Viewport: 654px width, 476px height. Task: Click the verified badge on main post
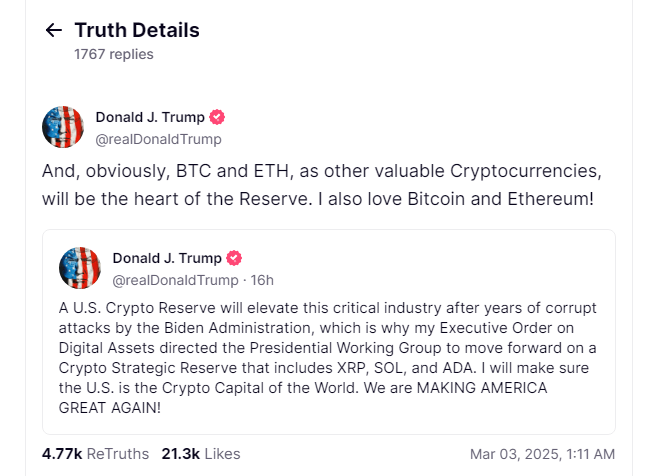click(217, 117)
